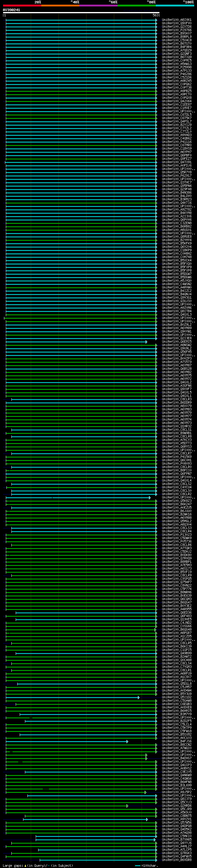Select the UniRef100_P25998 hit label

click(176, 67)
